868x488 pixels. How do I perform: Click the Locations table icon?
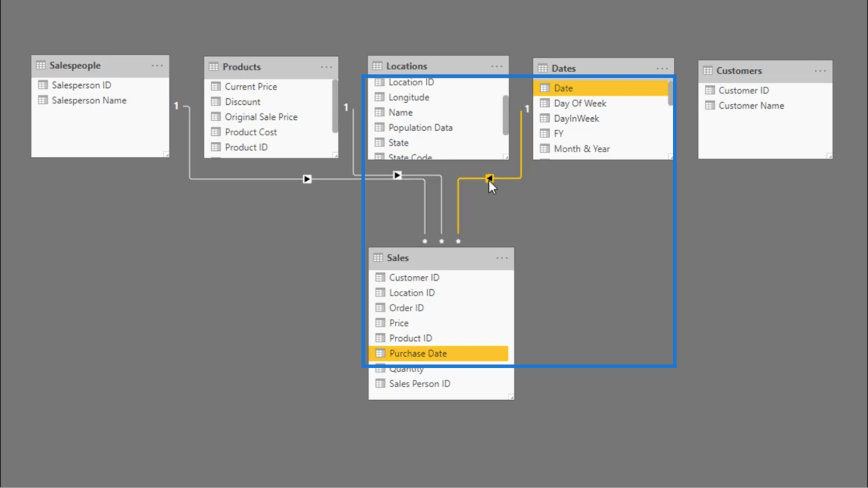pyautogui.click(x=377, y=66)
